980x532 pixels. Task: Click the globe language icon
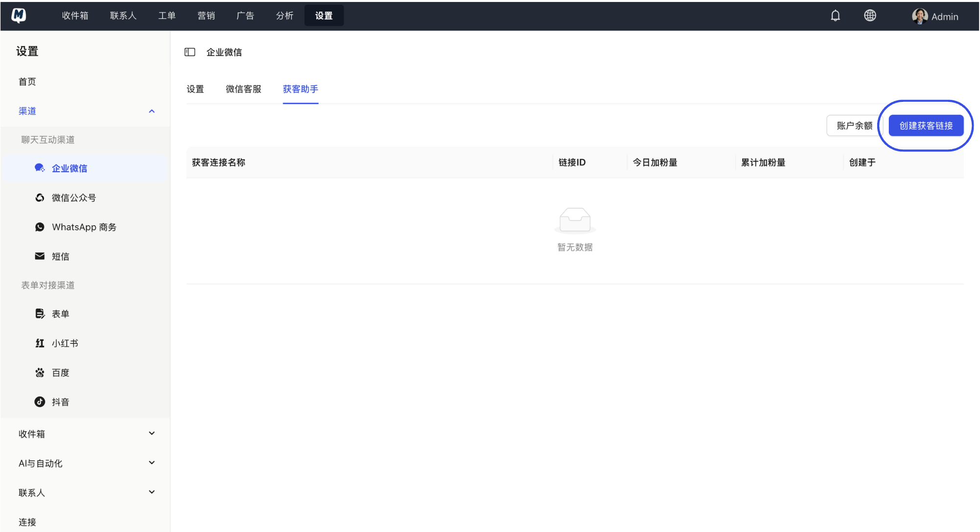click(870, 15)
